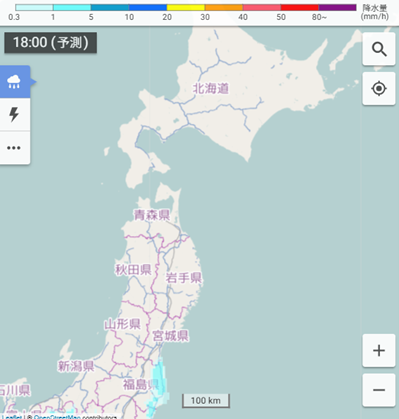Image resolution: width=399 pixels, height=419 pixels.
Task: Open the location search magnifier button
Action: (379, 49)
